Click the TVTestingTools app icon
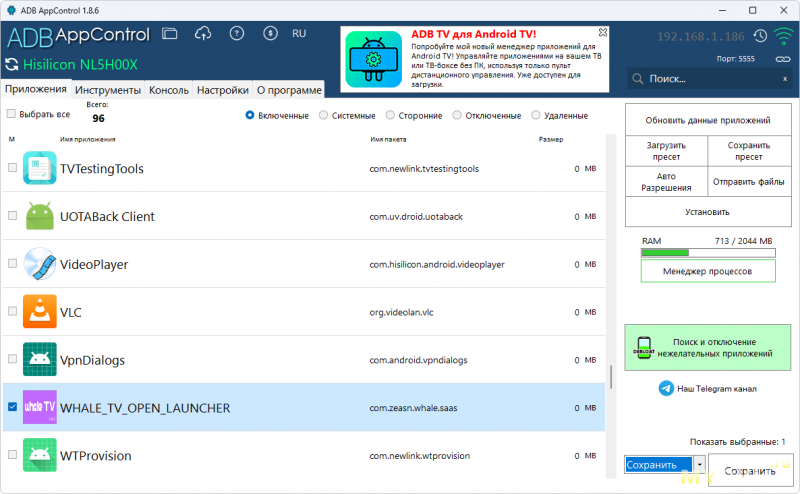Screen dimensions: 800x494 click(40, 168)
